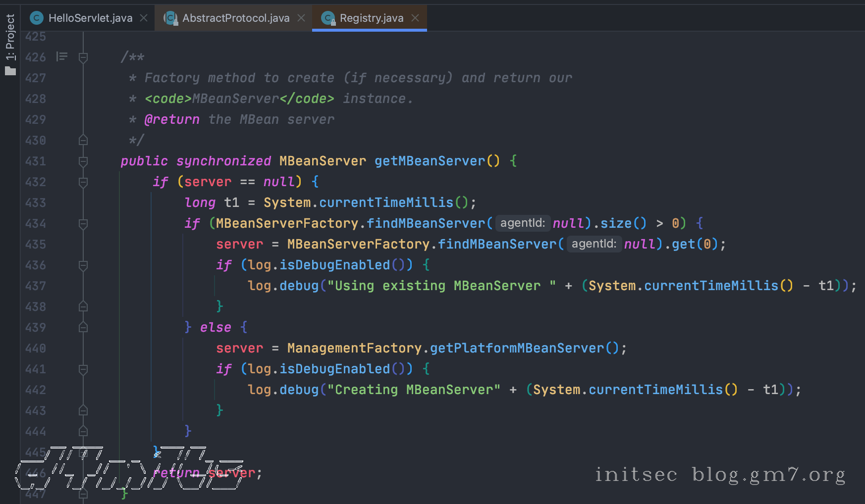Image resolution: width=865 pixels, height=504 pixels.
Task: Click the HelloServlet.java class file icon
Action: pyautogui.click(x=37, y=18)
